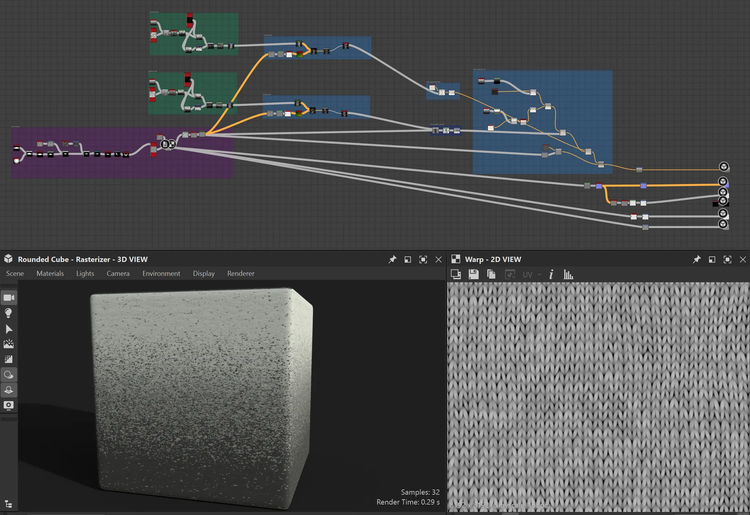
Task: Open the Renderer menu
Action: click(x=240, y=274)
